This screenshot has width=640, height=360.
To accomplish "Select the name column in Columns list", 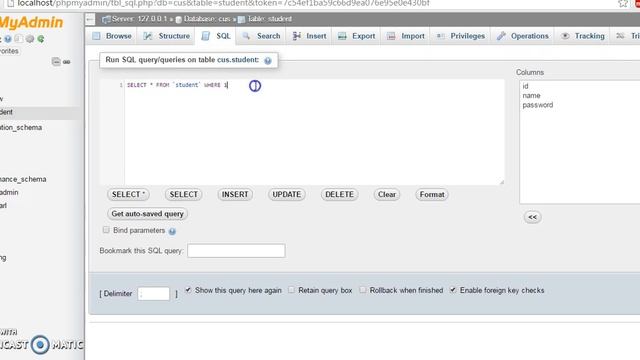I will point(531,96).
